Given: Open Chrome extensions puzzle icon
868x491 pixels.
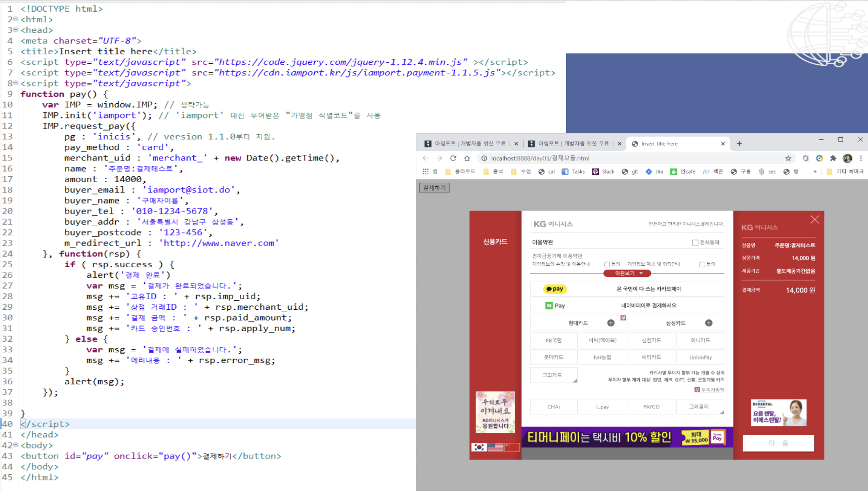Looking at the screenshot, I should coord(833,158).
